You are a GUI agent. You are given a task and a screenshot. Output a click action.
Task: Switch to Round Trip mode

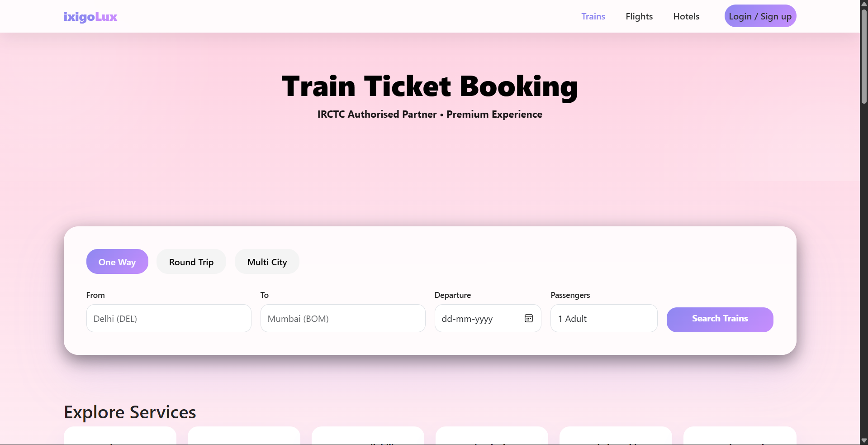coord(191,261)
